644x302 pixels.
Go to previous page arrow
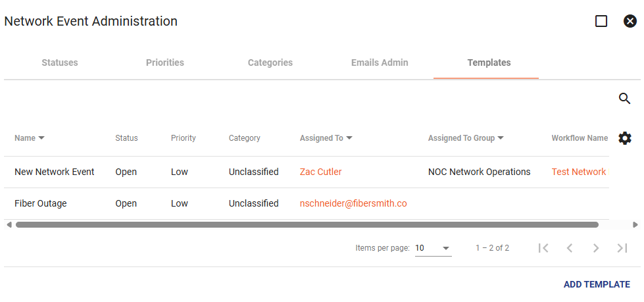click(x=570, y=248)
